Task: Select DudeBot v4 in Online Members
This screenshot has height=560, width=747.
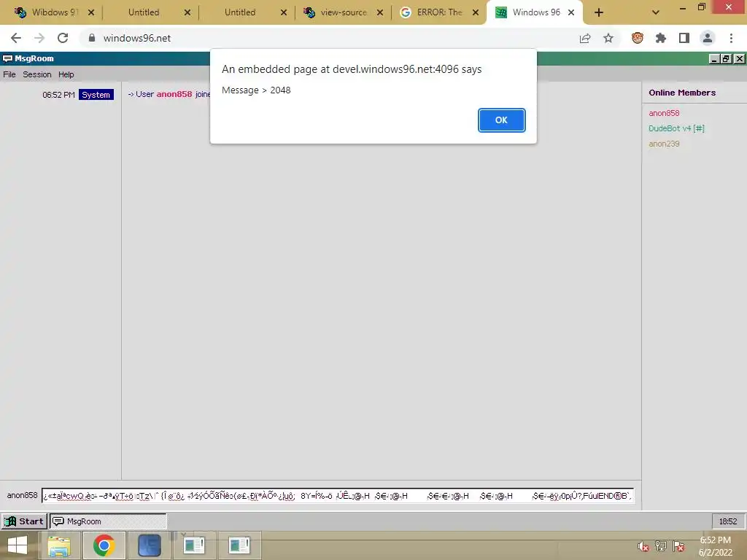Action: click(676, 128)
